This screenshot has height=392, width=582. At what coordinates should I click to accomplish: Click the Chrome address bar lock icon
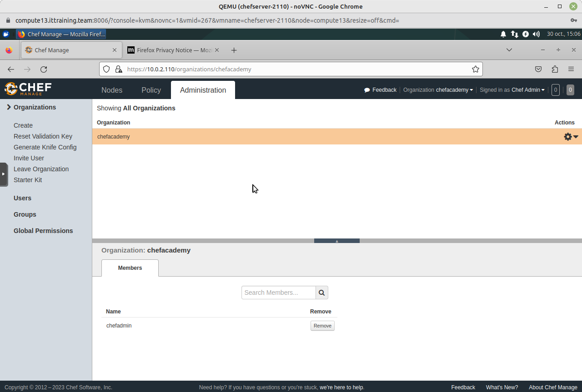point(8,20)
